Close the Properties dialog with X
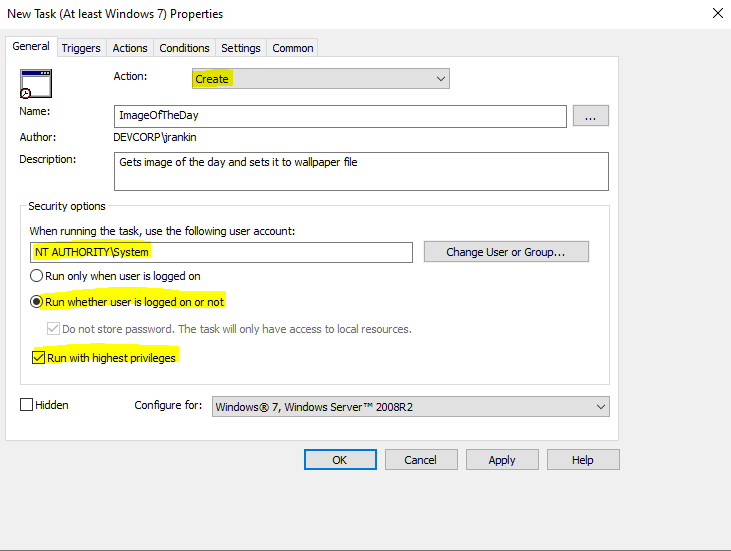Image resolution: width=731 pixels, height=551 pixels. click(717, 14)
